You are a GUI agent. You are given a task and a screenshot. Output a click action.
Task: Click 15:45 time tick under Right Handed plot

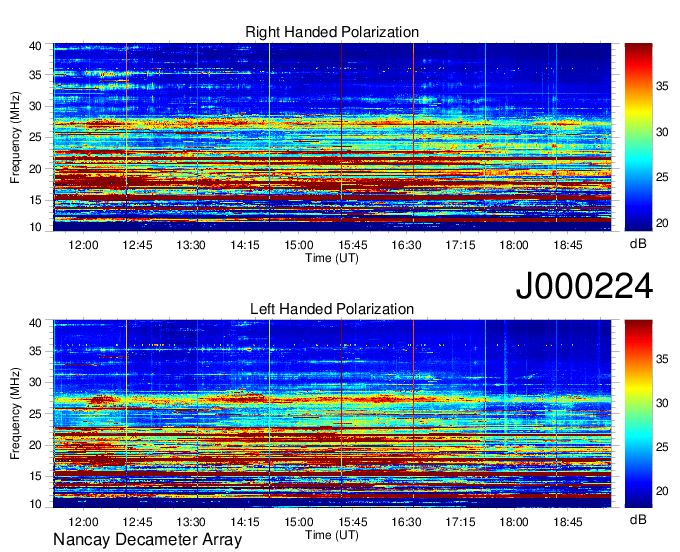[x=353, y=245]
